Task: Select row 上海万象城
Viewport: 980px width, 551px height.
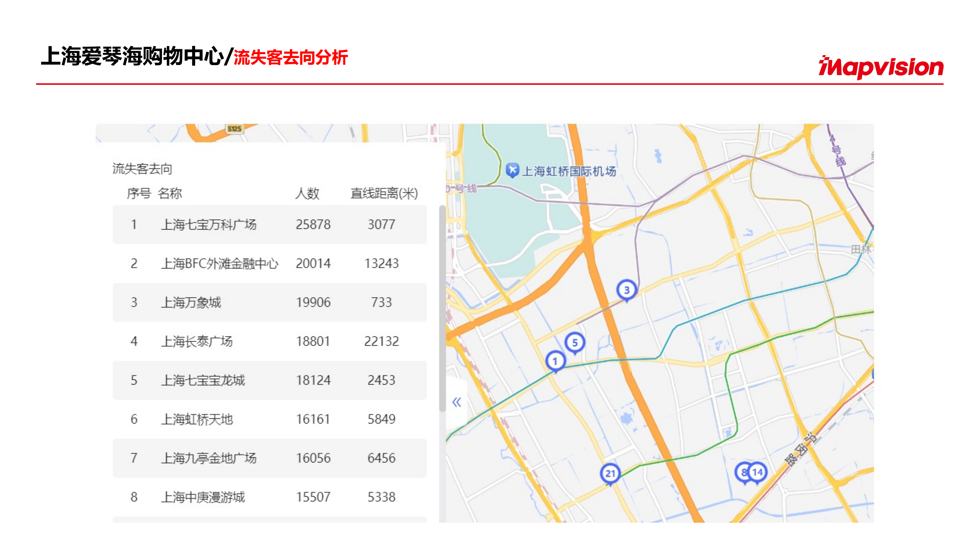Action: (x=270, y=302)
